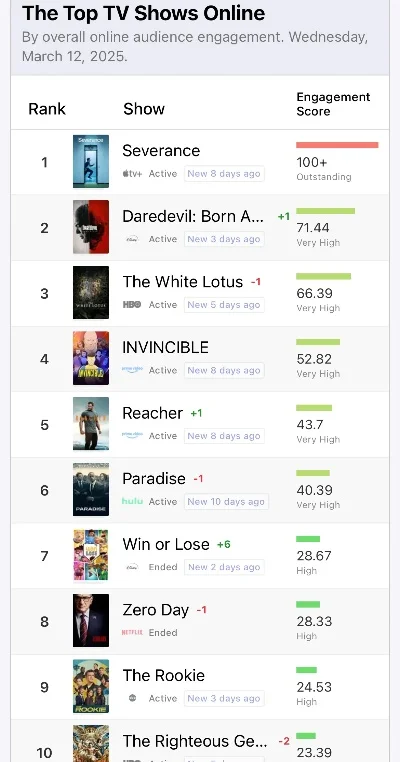This screenshot has height=762, width=400.
Task: Click the 'New 2 days ago' badge for Win or Lose
Action: (x=224, y=567)
